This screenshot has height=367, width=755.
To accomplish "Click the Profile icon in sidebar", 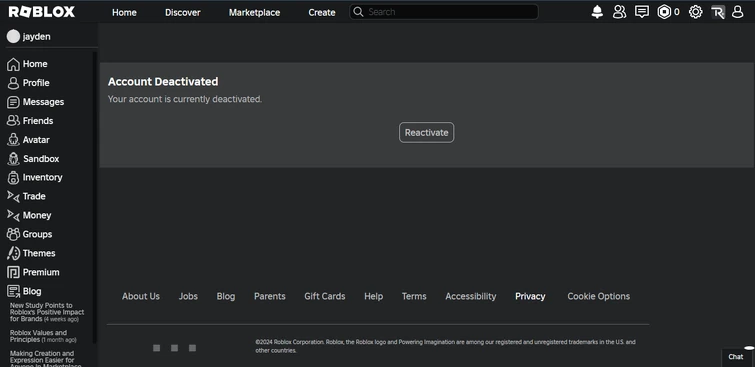I will coord(13,83).
